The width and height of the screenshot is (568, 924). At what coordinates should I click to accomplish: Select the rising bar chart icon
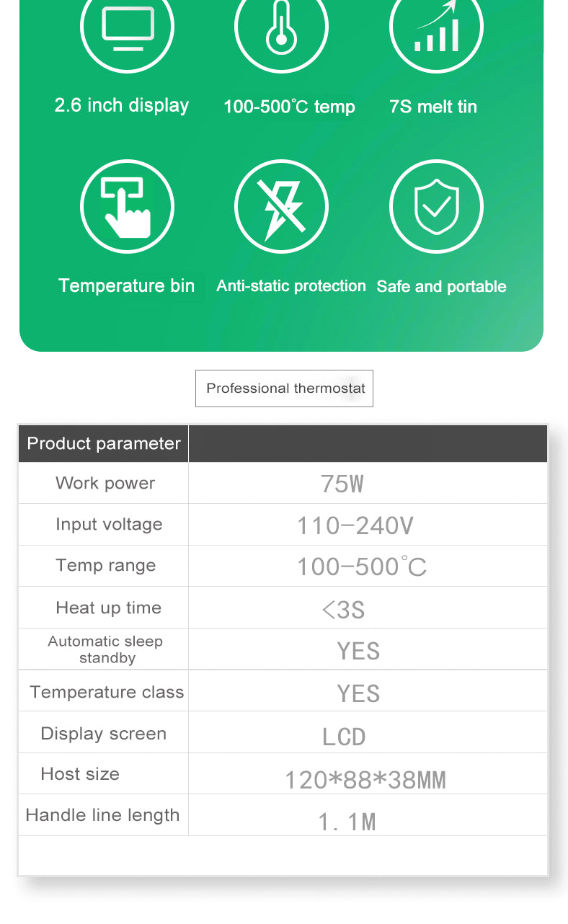(436, 27)
